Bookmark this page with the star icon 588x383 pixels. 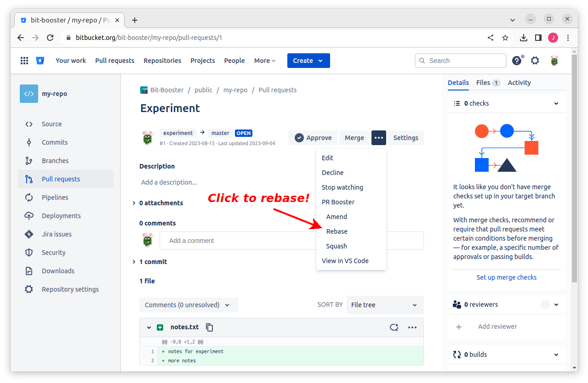505,38
